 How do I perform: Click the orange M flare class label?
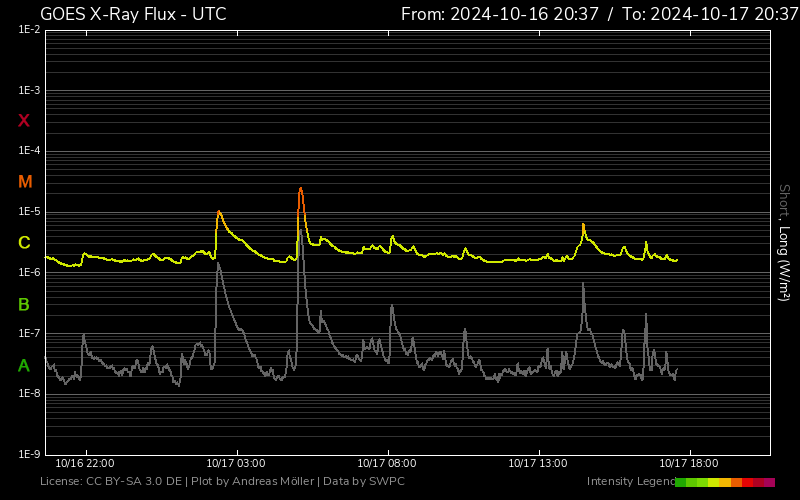tap(25, 182)
